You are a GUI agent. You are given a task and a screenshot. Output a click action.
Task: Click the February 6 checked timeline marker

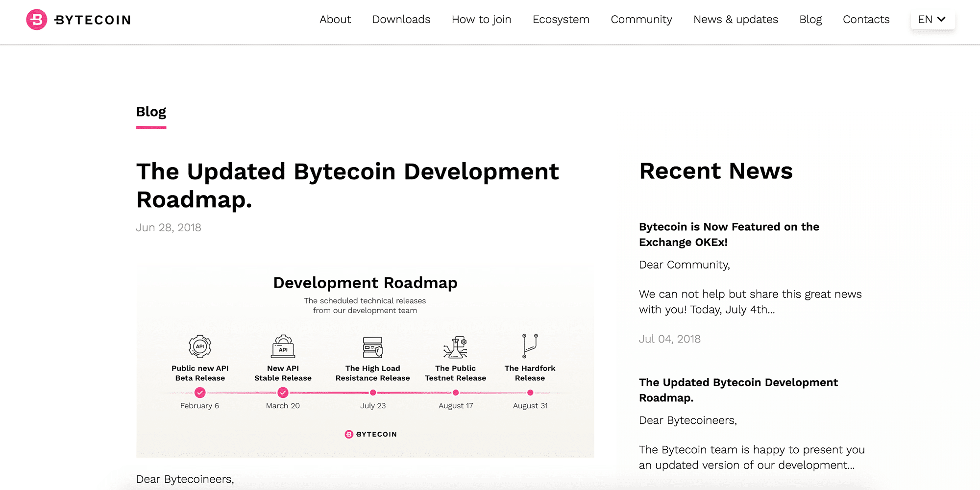(x=200, y=392)
